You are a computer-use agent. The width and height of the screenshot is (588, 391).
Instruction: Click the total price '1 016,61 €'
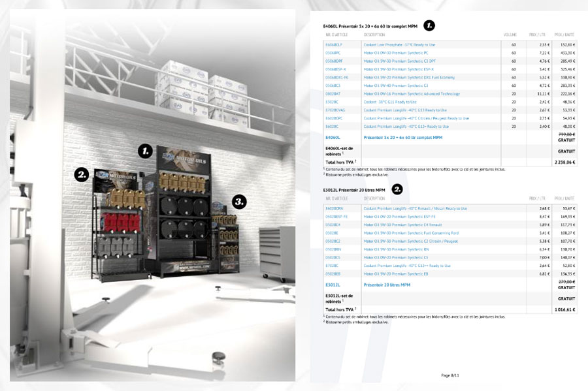coord(564,309)
